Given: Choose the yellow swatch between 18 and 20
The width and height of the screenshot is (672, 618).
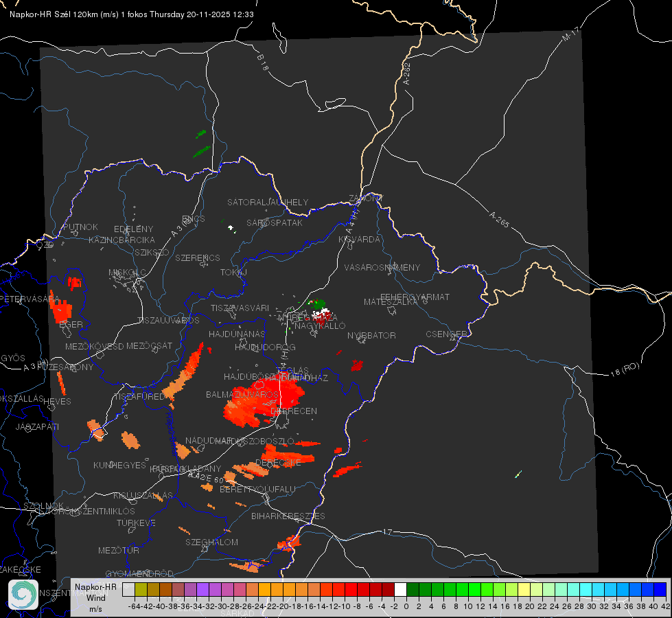Looking at the screenshot, I should (524, 589).
